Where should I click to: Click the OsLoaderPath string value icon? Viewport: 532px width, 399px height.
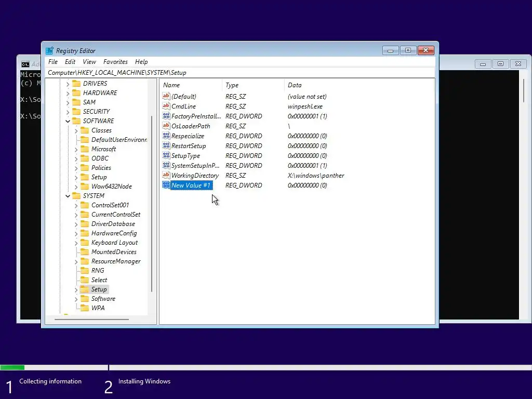[x=166, y=126]
